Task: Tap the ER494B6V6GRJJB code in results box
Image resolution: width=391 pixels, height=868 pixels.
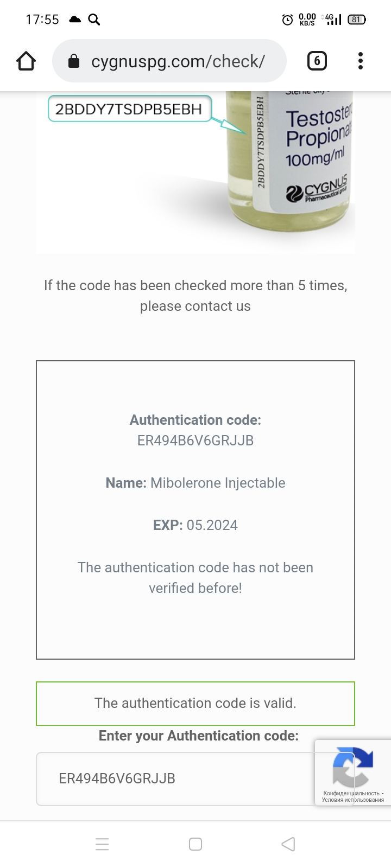Action: [x=195, y=441]
